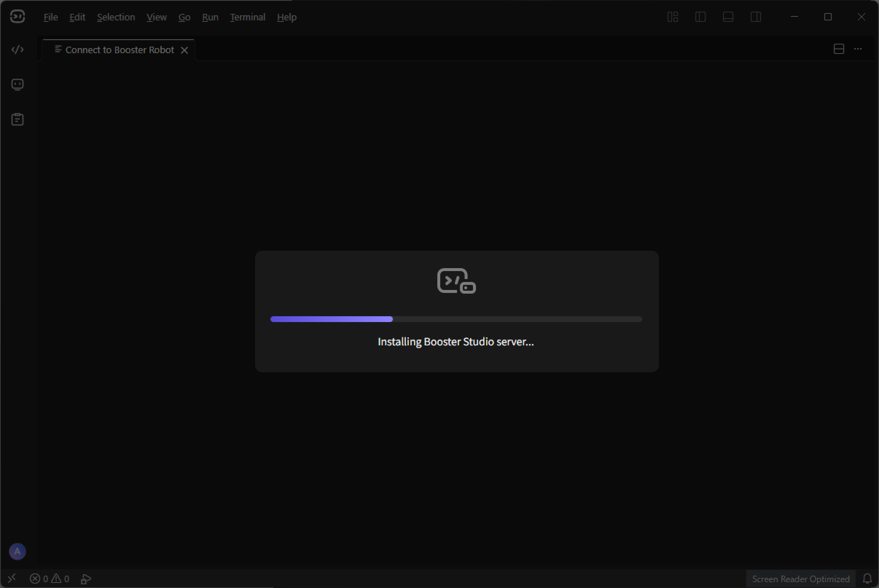879x588 pixels.
Task: Open the Run menu
Action: coord(210,17)
